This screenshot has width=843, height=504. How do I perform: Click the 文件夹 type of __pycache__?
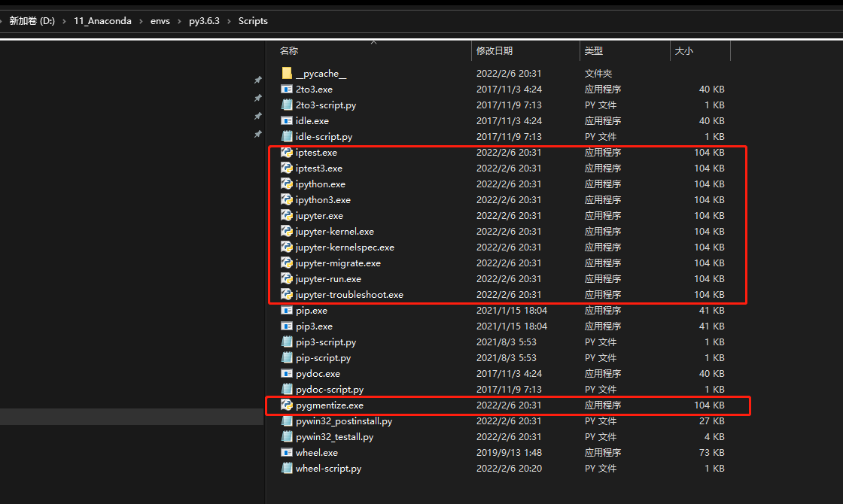tap(598, 73)
